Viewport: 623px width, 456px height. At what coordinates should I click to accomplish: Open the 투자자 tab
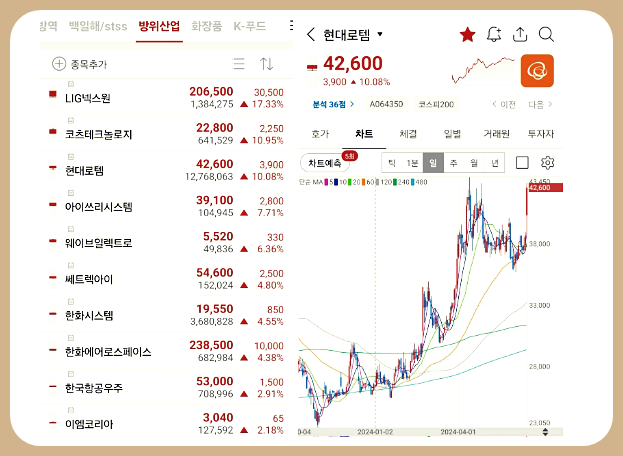pos(540,134)
